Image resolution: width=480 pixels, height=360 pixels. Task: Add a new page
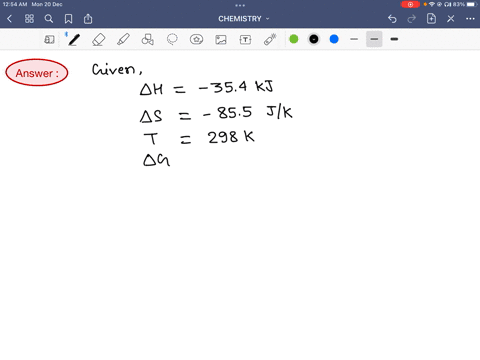point(431,19)
